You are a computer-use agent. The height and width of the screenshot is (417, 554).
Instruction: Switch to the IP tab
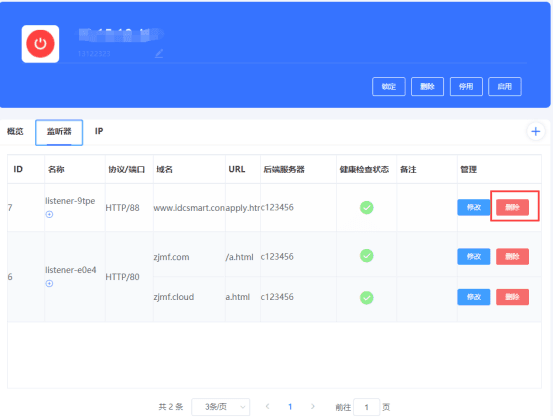click(99, 131)
